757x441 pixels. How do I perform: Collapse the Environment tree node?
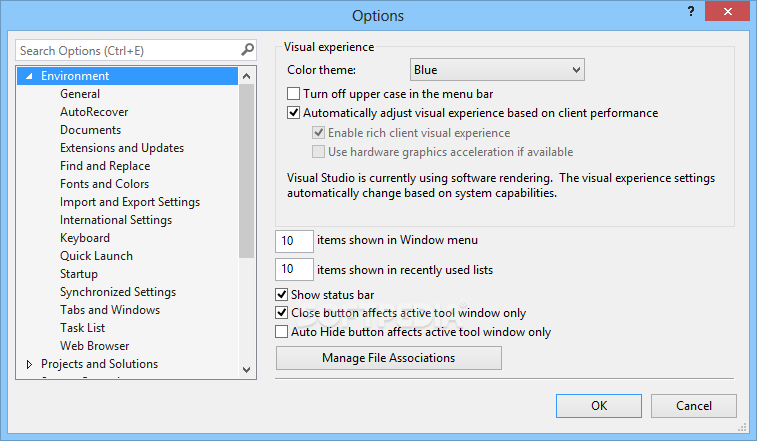pos(29,76)
